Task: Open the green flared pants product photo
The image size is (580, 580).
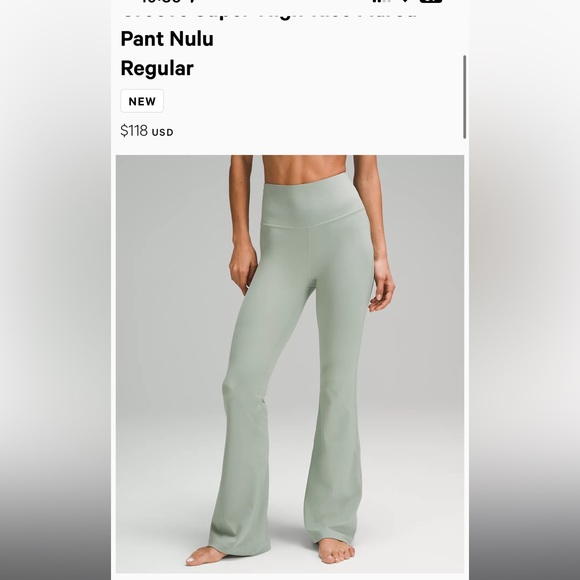Action: pyautogui.click(x=290, y=364)
